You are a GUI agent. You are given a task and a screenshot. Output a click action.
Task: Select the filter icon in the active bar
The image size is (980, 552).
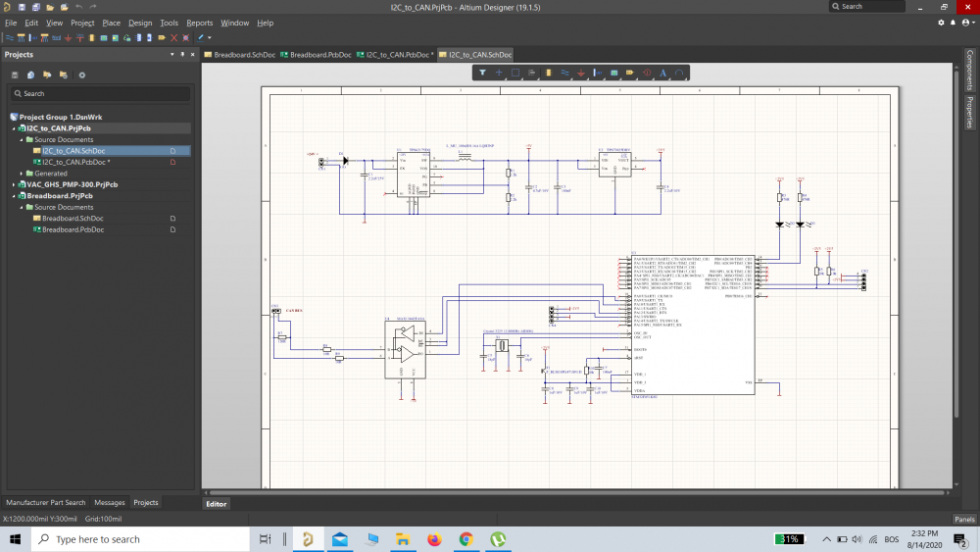(482, 73)
